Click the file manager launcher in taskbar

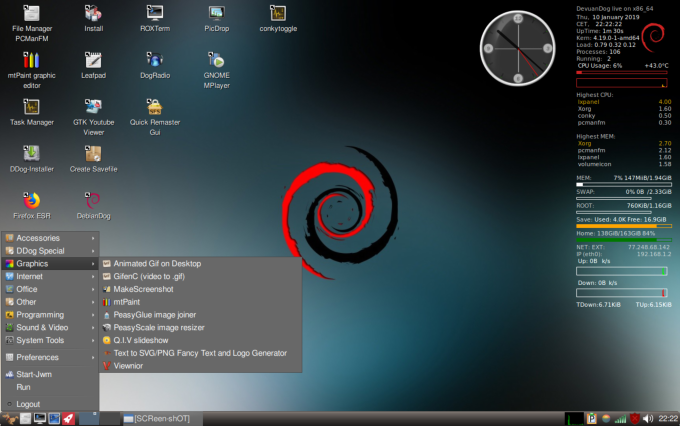coord(26,419)
